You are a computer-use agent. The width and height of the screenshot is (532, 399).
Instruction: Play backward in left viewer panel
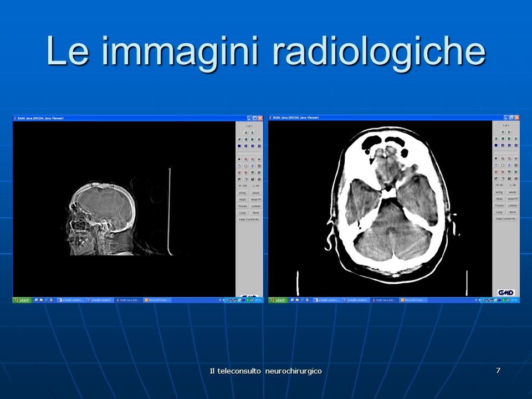pyautogui.click(x=246, y=139)
